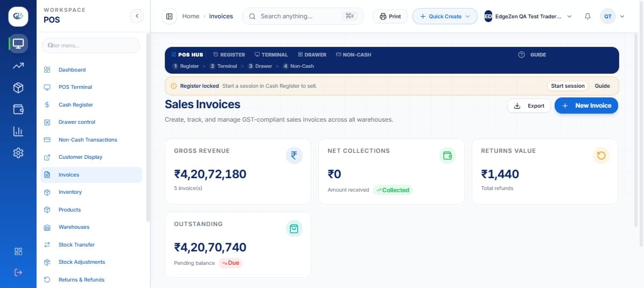Go to Home breadcrumb
The height and width of the screenshot is (288, 644).
tap(191, 17)
